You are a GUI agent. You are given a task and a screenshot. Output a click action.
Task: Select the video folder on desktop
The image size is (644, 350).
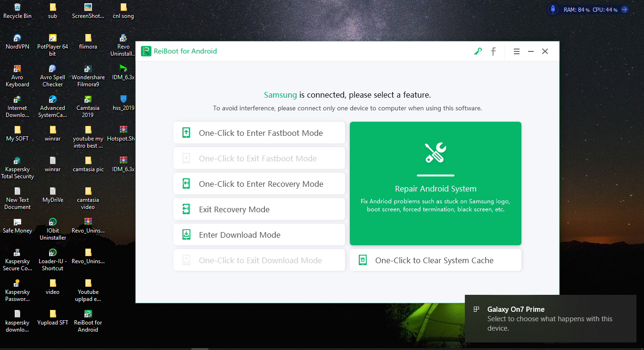coord(53,287)
